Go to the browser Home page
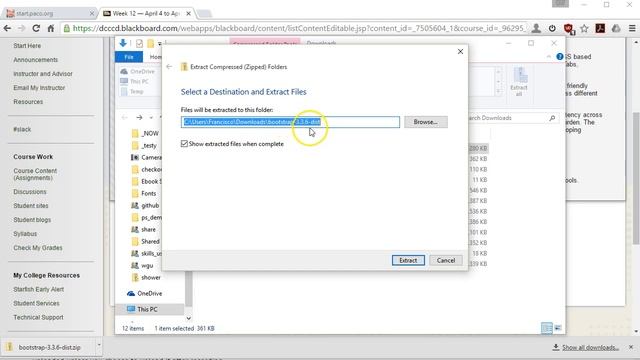640x360 pixels. click(x=51, y=28)
